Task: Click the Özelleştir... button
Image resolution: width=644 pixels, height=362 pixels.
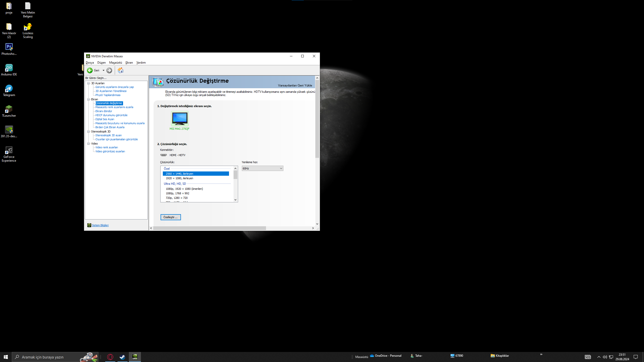Action: click(170, 217)
